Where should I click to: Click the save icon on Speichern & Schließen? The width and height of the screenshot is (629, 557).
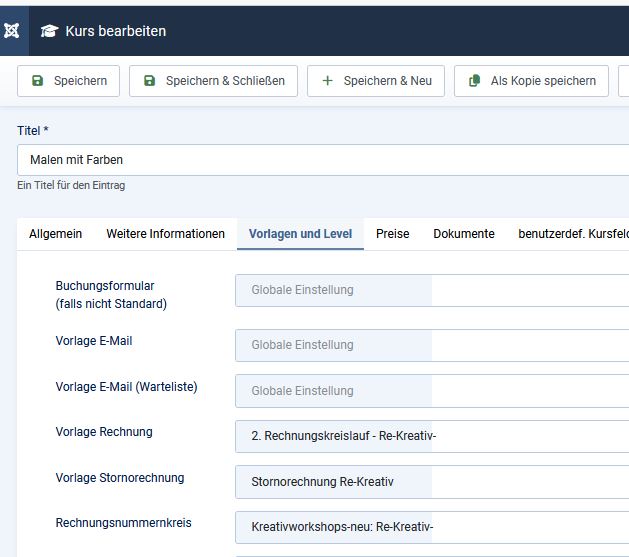150,81
